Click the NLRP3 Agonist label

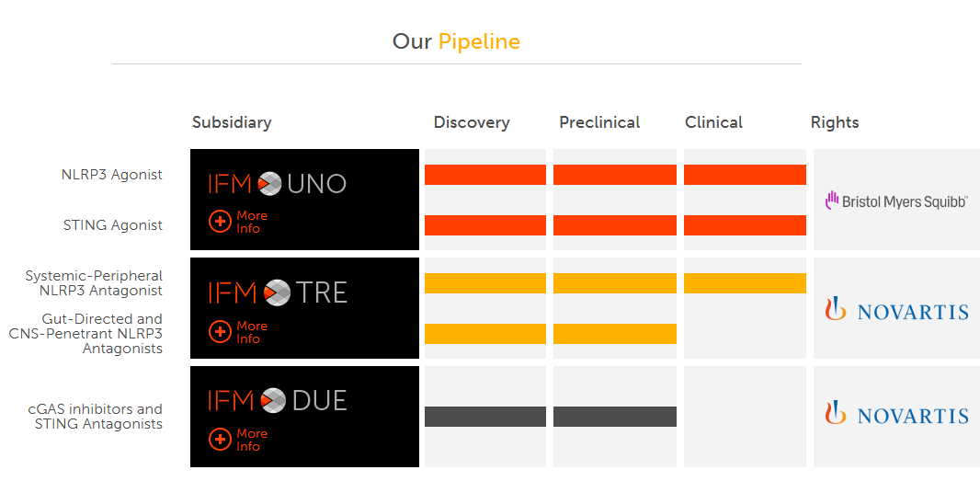[112, 175]
